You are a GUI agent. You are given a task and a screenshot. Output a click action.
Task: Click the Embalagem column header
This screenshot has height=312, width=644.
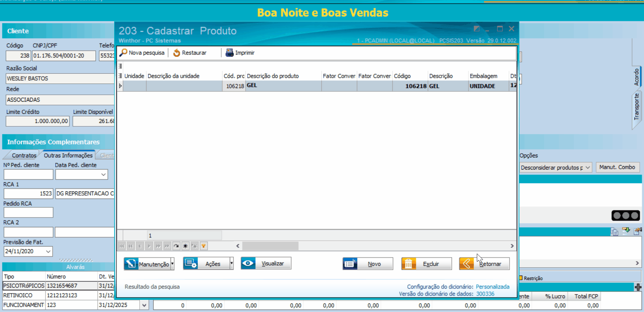coord(488,76)
